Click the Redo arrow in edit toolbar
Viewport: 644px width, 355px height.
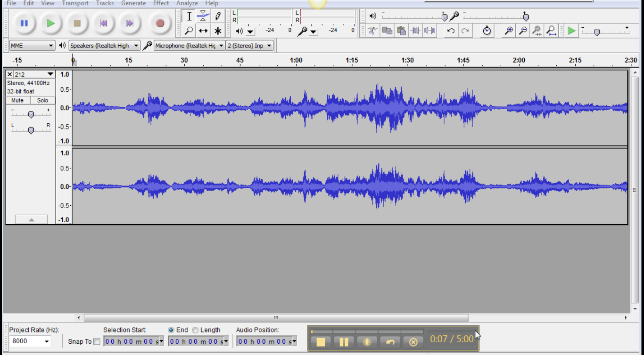pos(465,31)
